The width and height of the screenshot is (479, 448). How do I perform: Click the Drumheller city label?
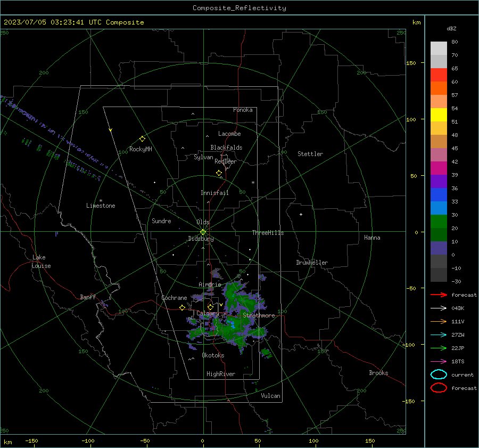(x=312, y=263)
